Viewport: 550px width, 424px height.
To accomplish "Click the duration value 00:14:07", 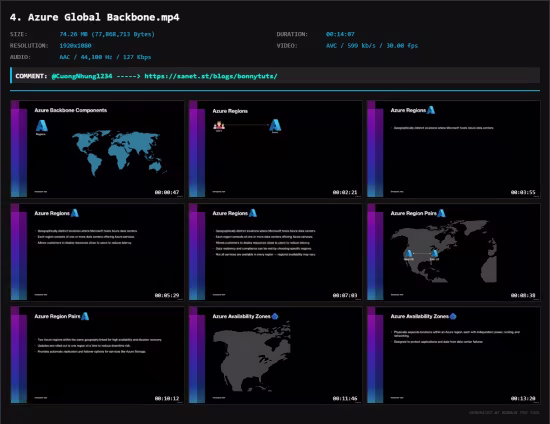I will click(x=340, y=34).
